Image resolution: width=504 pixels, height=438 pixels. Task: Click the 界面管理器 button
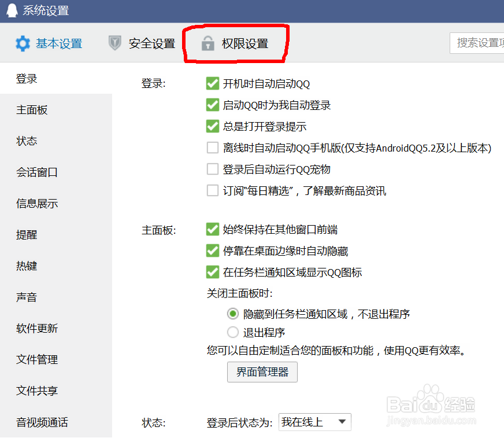(262, 372)
